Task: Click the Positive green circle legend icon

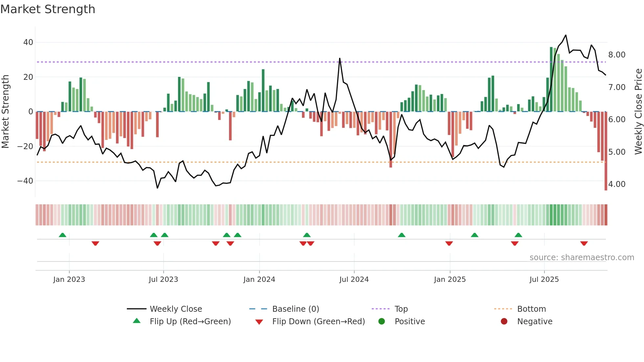Action: tap(381, 321)
